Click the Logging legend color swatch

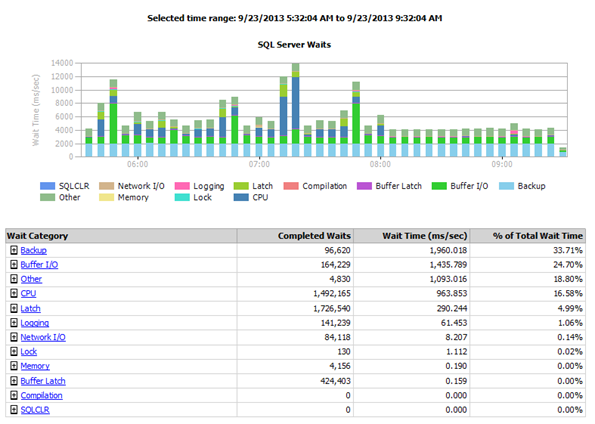tap(182, 186)
